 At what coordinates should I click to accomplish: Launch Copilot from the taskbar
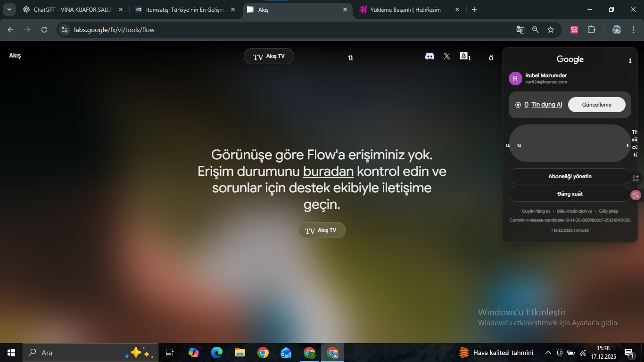pos(193,353)
